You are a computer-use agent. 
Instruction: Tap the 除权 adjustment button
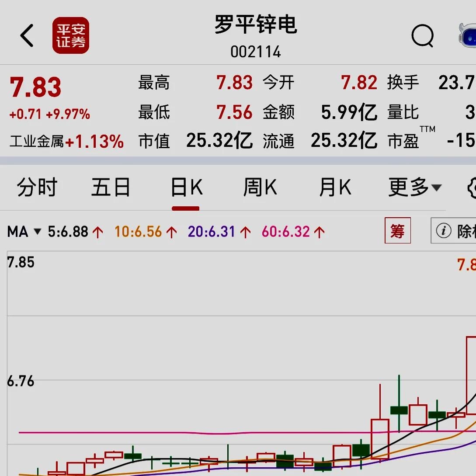pyautogui.click(x=466, y=231)
